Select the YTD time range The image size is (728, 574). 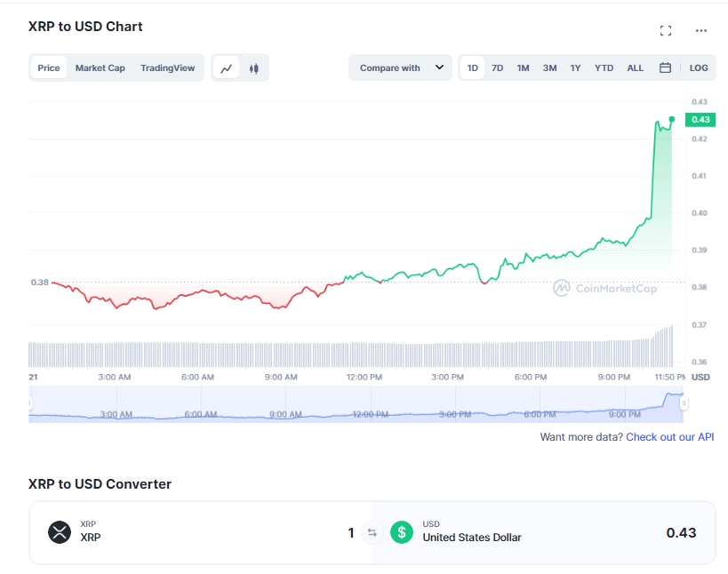pos(604,68)
